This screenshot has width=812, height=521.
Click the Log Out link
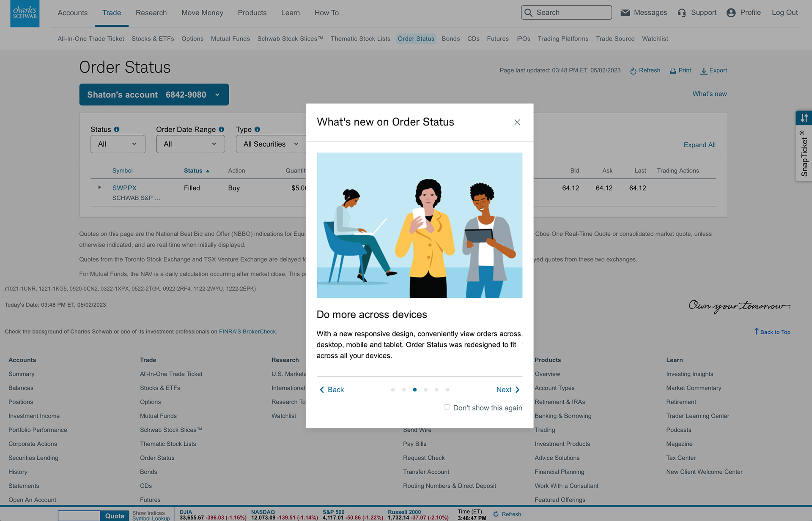[x=785, y=13]
